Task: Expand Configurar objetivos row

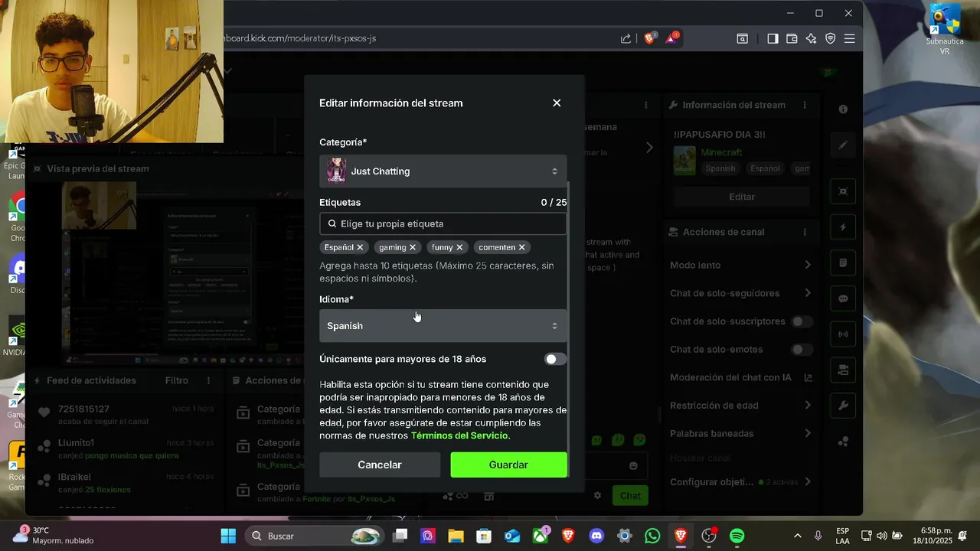Action: pyautogui.click(x=740, y=482)
